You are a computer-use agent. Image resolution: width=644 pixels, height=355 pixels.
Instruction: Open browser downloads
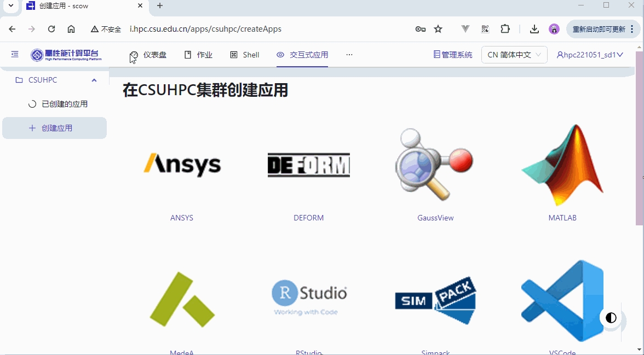[x=534, y=29]
